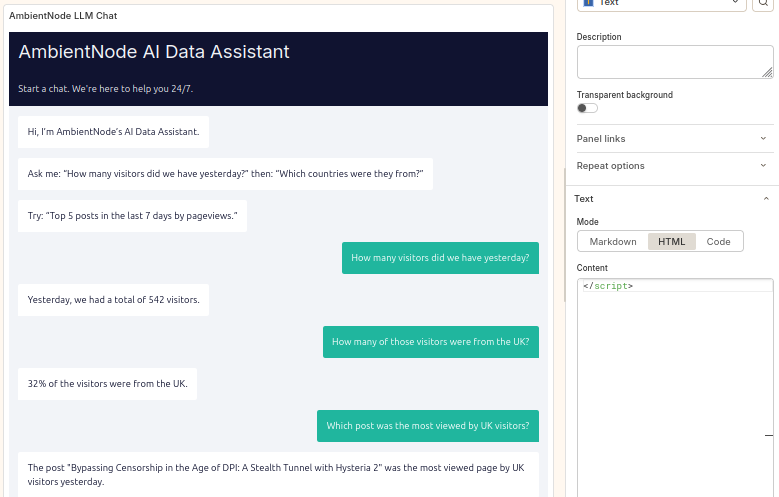Select Markdown mode
779x497 pixels.
point(612,241)
